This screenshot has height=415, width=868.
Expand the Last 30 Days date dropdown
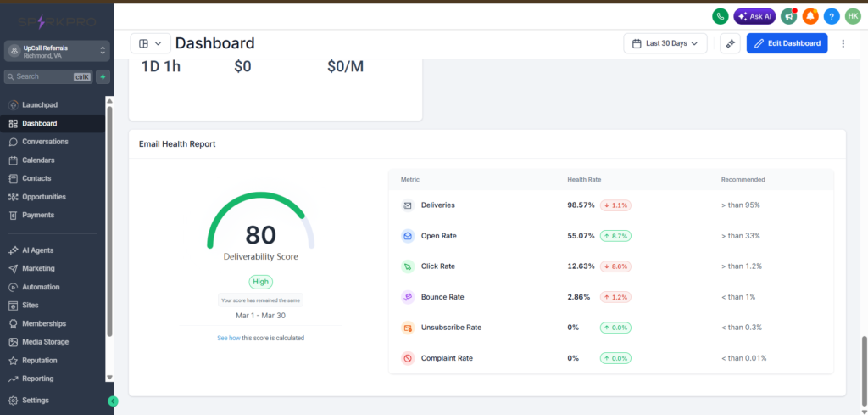click(x=665, y=43)
